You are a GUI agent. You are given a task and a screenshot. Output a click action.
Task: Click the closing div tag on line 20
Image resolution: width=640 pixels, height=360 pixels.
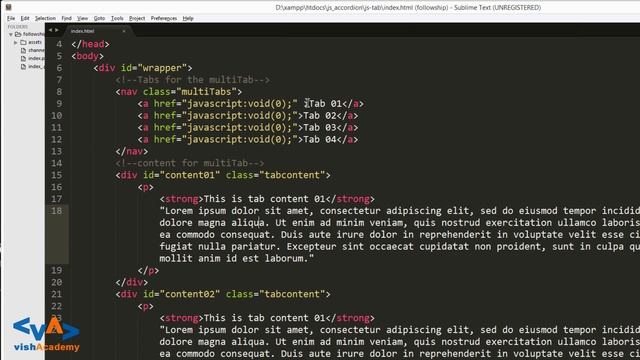[131, 282]
